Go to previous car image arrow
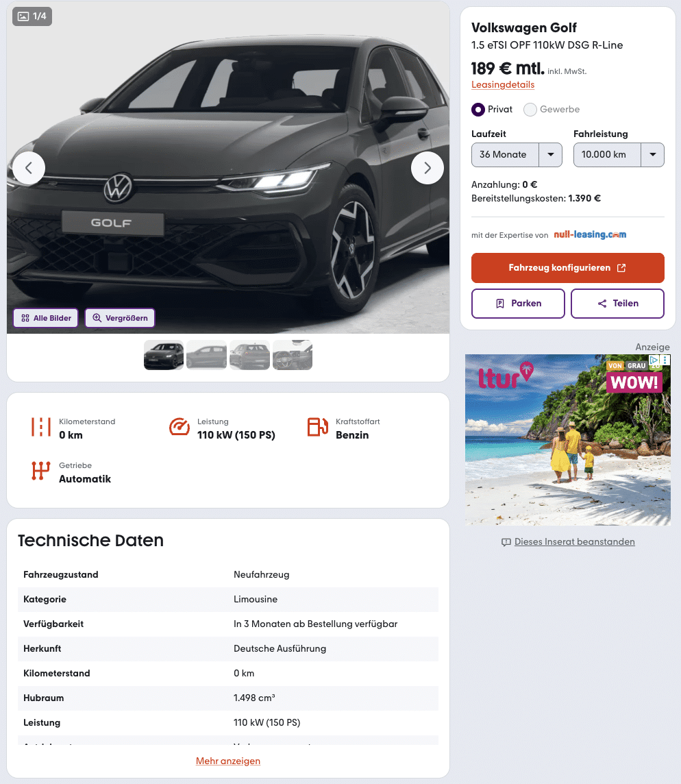Image resolution: width=681 pixels, height=784 pixels. pos(29,168)
